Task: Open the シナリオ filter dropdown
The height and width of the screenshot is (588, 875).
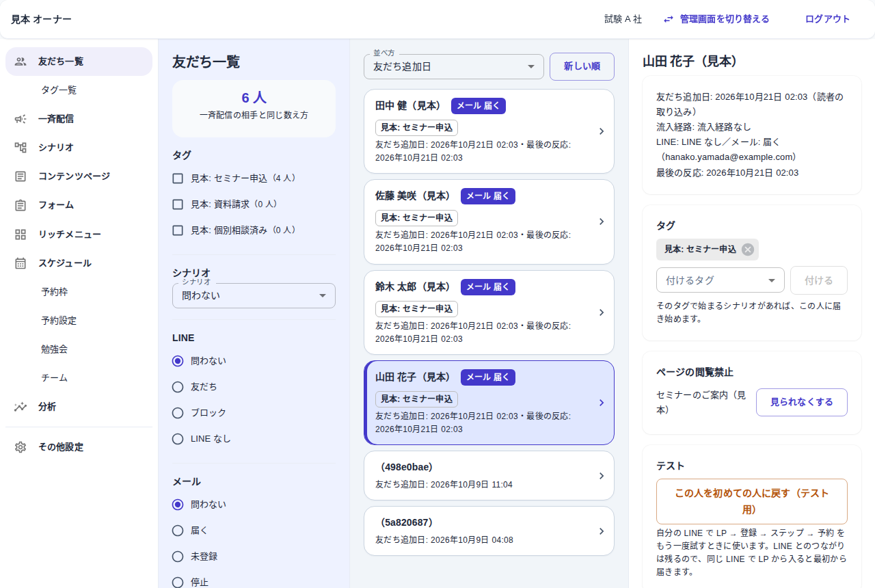Action: point(254,295)
